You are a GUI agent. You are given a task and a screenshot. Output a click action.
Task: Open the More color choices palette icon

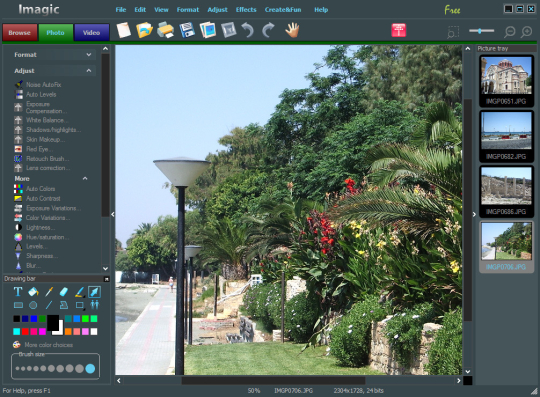coord(17,345)
